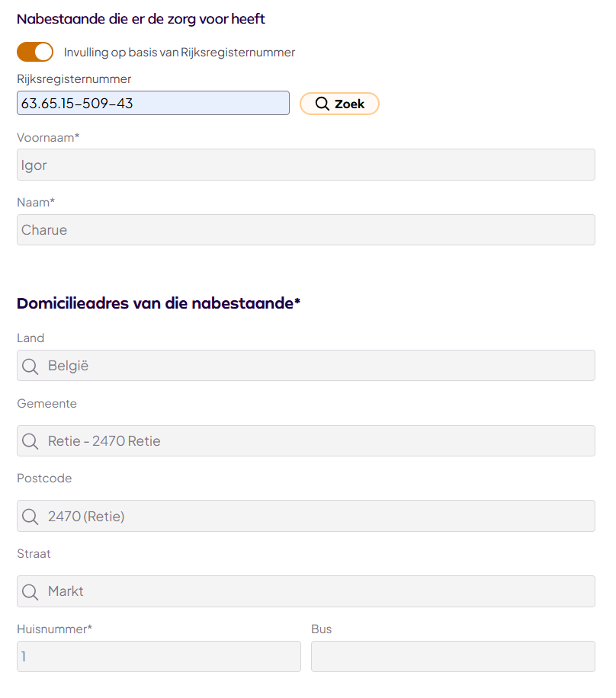Click the empty Bus input field
Screen dimensions: 616x698
pyautogui.click(x=453, y=657)
